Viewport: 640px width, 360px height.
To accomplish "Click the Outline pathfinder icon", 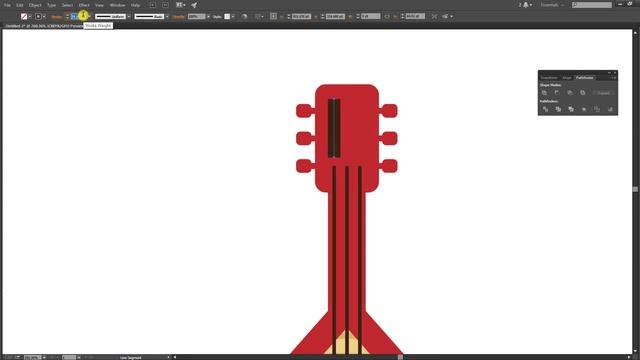I will point(597,109).
